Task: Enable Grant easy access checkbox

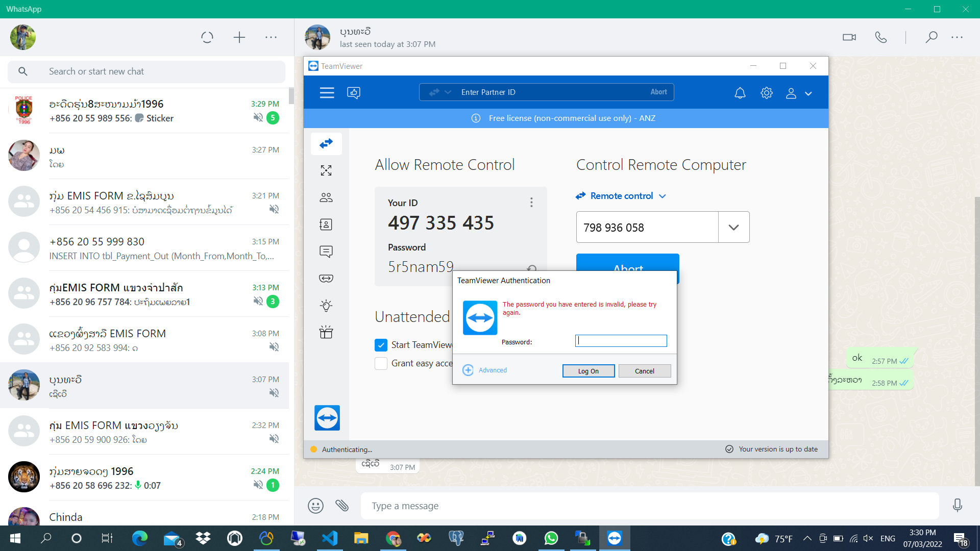Action: (x=381, y=363)
